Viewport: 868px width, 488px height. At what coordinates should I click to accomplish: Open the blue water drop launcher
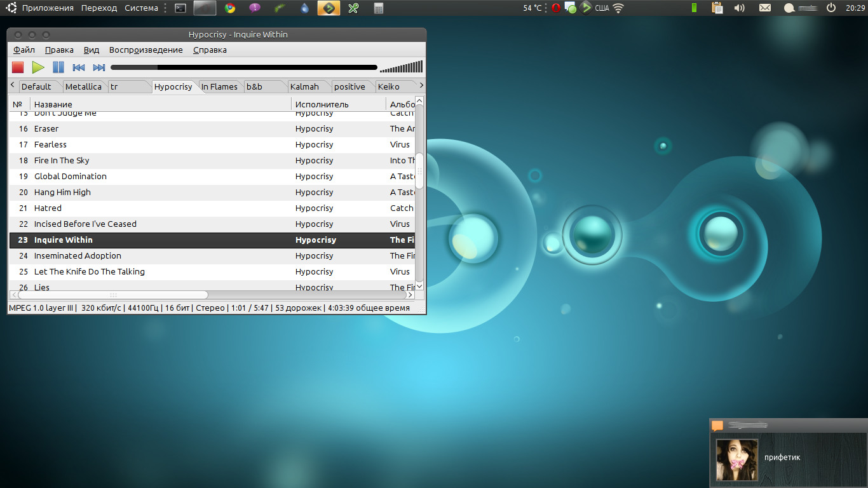point(304,8)
